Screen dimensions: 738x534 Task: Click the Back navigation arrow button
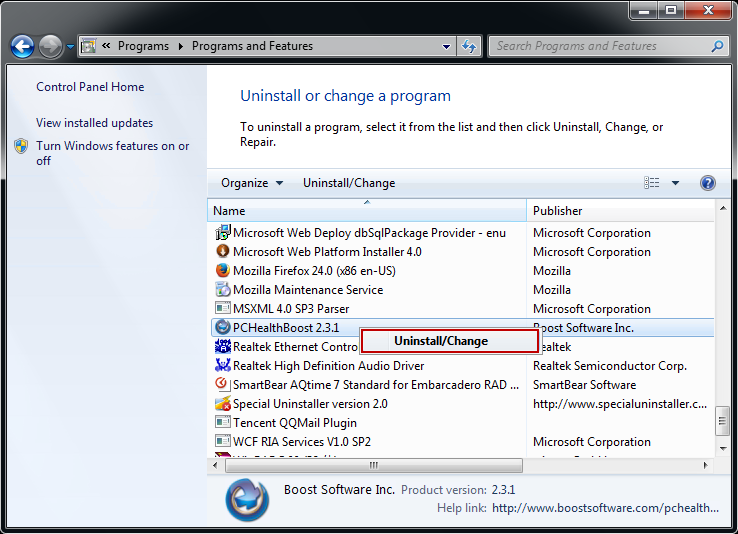click(x=22, y=46)
